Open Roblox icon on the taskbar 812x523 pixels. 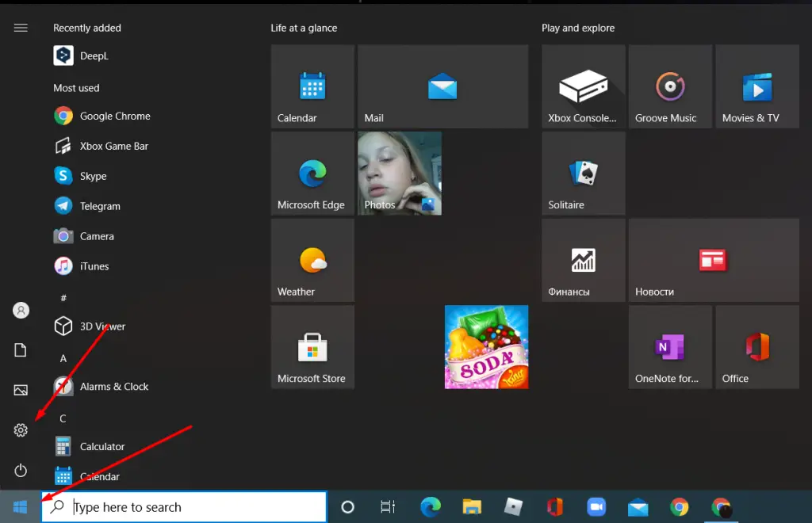pyautogui.click(x=513, y=507)
